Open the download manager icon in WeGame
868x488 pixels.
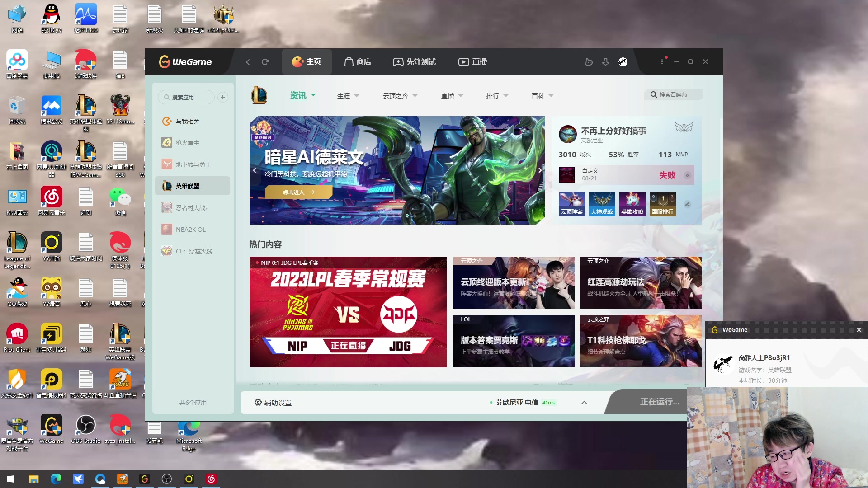pos(605,62)
